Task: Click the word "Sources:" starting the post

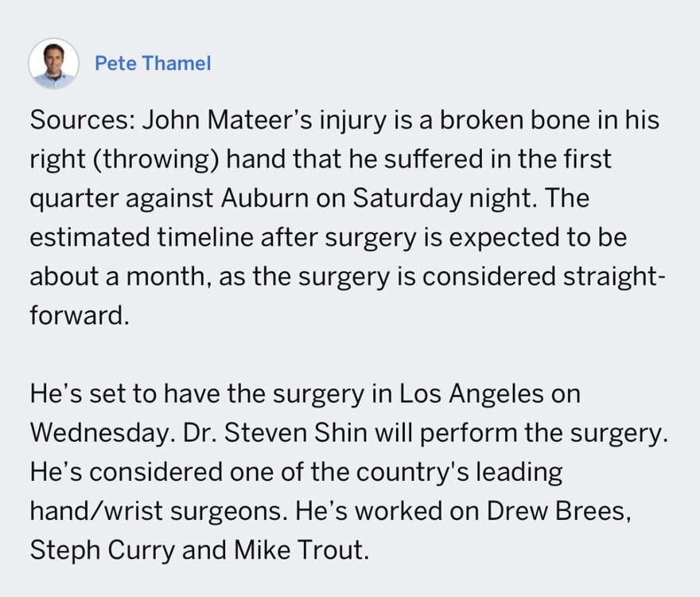Action: 81,123
